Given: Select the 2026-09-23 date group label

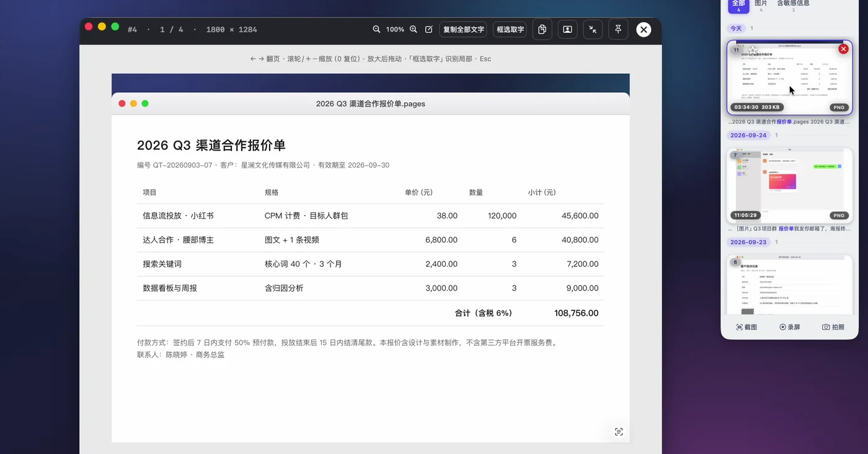Looking at the screenshot, I should 748,242.
